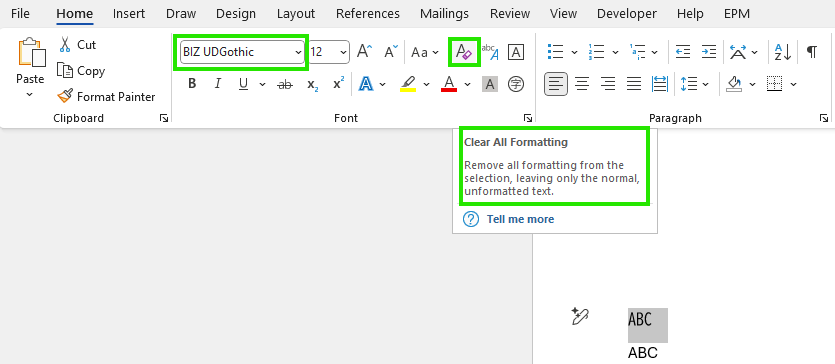Sort the selected text A to Z
835x364 pixels.
click(783, 52)
